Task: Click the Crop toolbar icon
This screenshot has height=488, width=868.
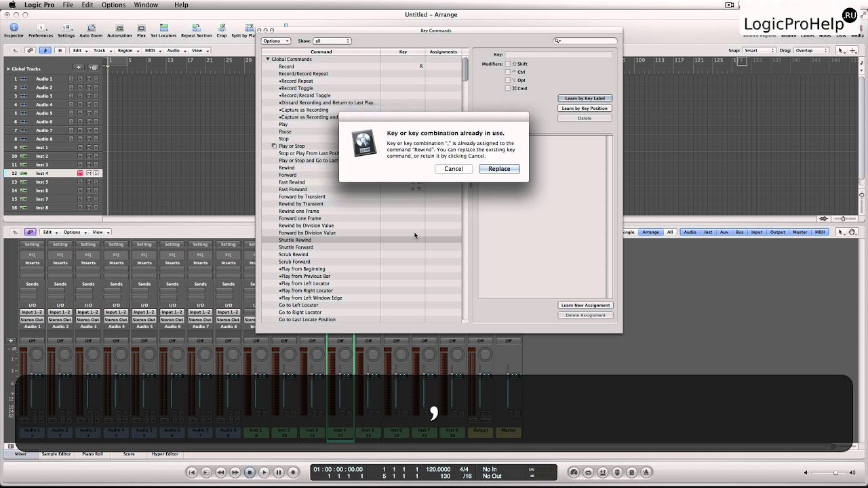Action: (x=222, y=30)
